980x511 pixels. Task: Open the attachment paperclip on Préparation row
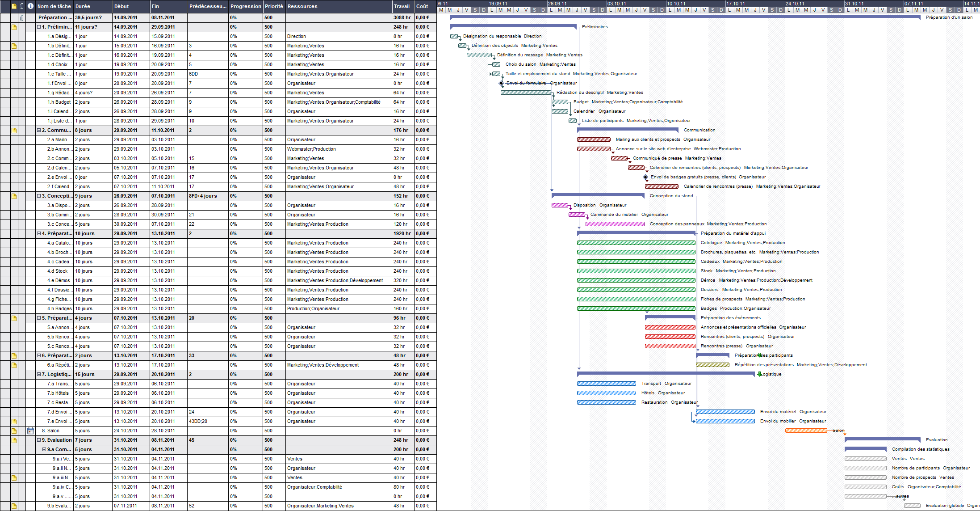[x=21, y=18]
